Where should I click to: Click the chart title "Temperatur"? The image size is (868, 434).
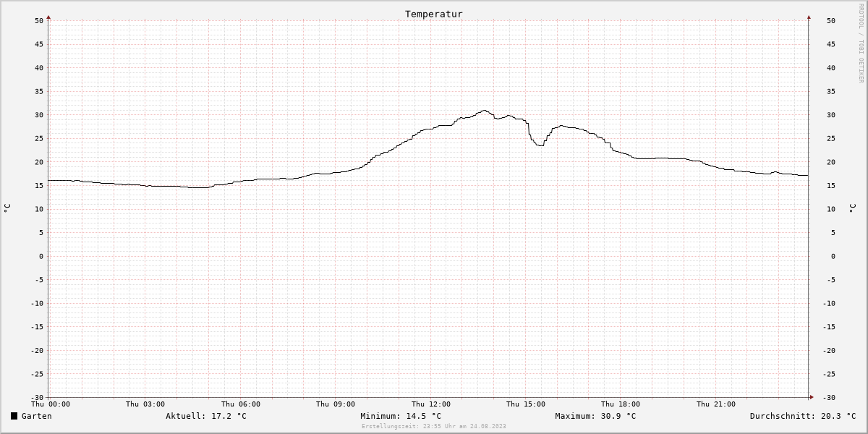coord(433,14)
